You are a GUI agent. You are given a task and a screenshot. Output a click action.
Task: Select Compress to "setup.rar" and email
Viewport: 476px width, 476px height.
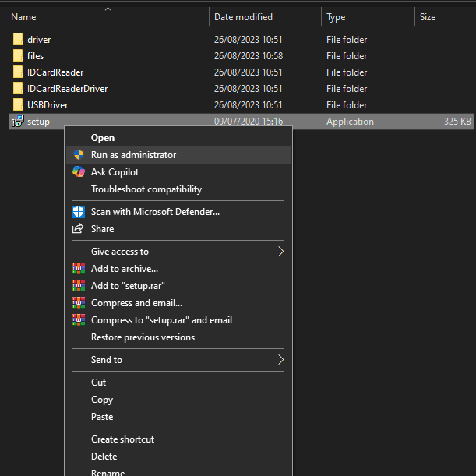(178, 320)
